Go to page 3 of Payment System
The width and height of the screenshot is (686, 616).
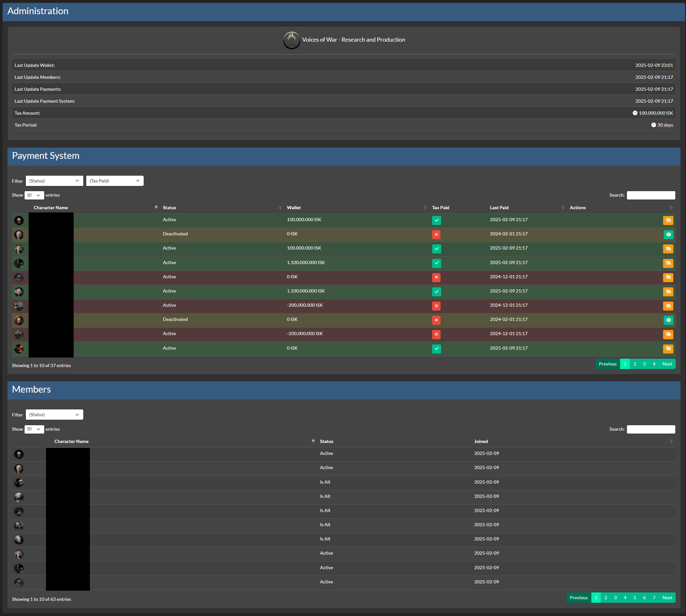pyautogui.click(x=644, y=364)
